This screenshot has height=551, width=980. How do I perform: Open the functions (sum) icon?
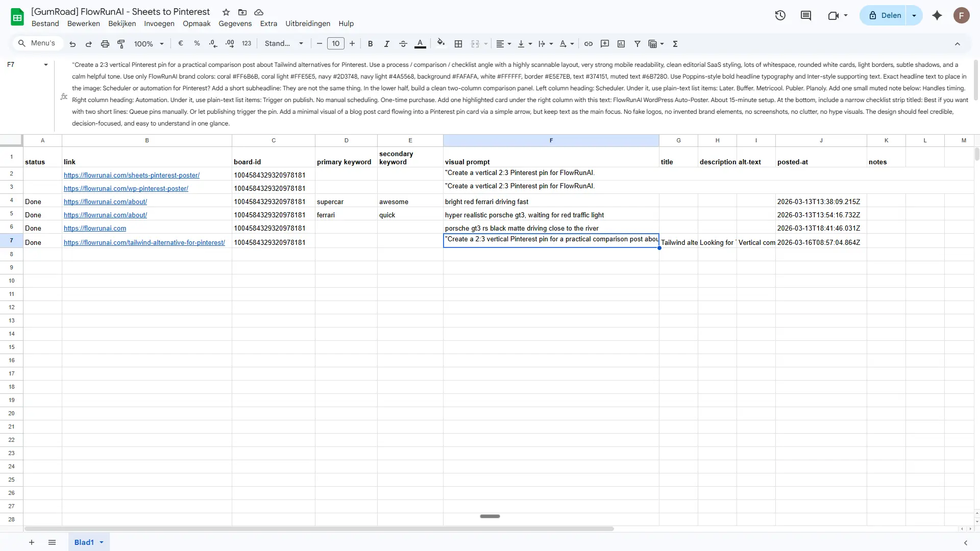[x=675, y=44]
